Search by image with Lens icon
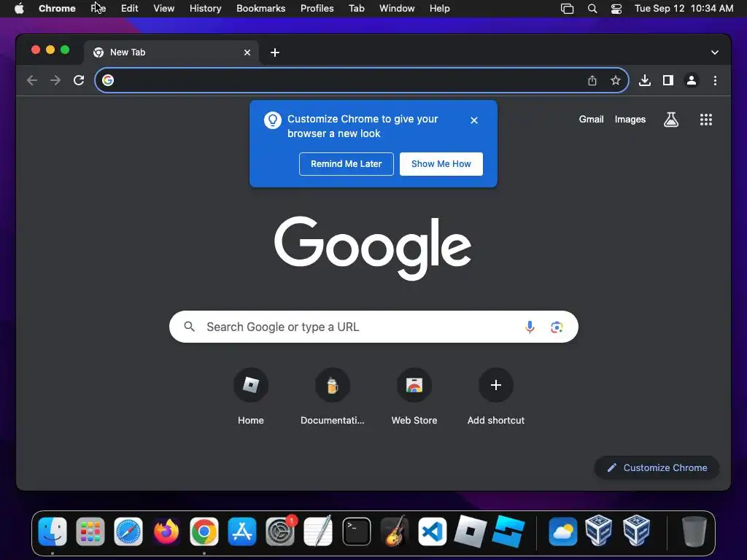The image size is (747, 560). click(x=557, y=327)
